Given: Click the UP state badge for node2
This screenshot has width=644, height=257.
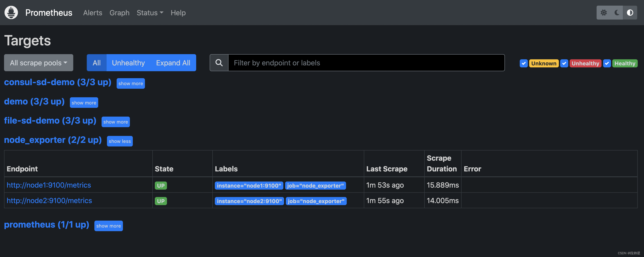Looking at the screenshot, I should click(161, 201).
